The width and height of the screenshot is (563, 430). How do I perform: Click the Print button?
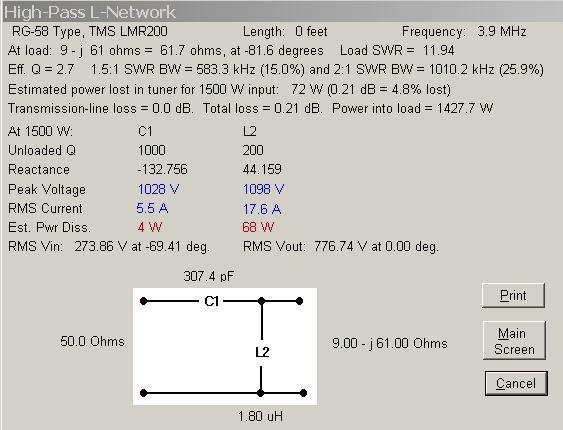click(513, 295)
